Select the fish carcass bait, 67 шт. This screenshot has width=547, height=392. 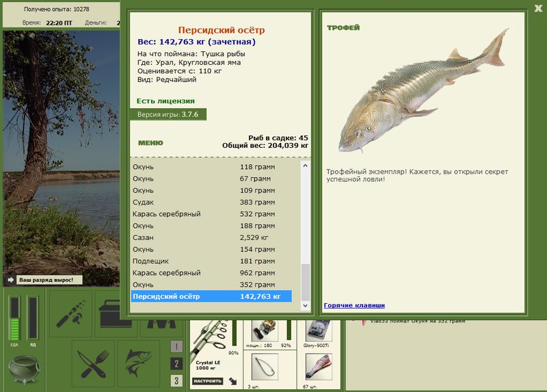point(319,367)
